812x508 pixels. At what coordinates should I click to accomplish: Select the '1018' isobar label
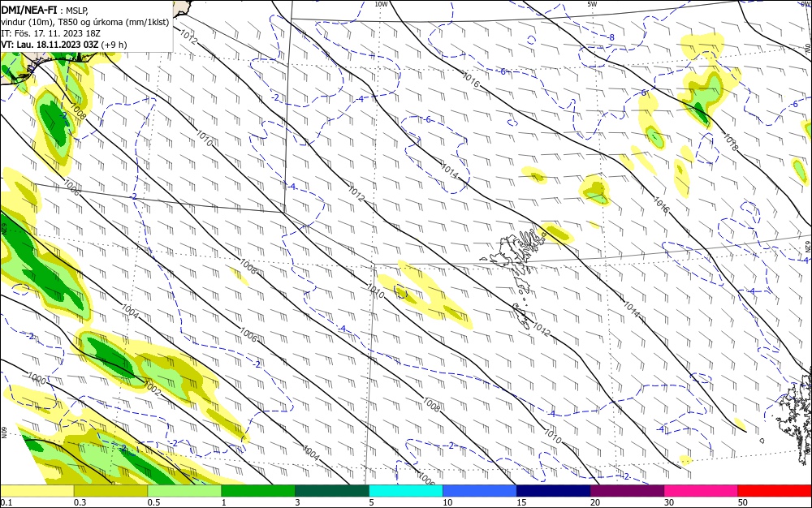pos(730,142)
